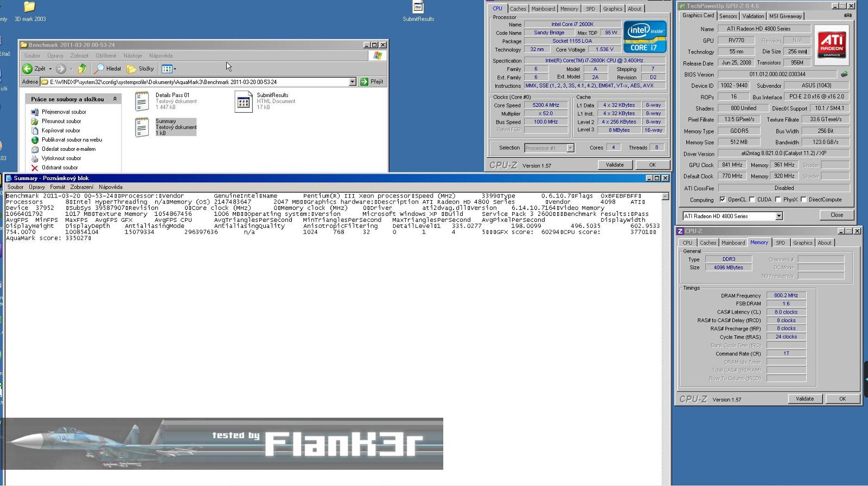The image size is (868, 486).
Task: Click OK in top CPU-Z window
Action: click(652, 165)
